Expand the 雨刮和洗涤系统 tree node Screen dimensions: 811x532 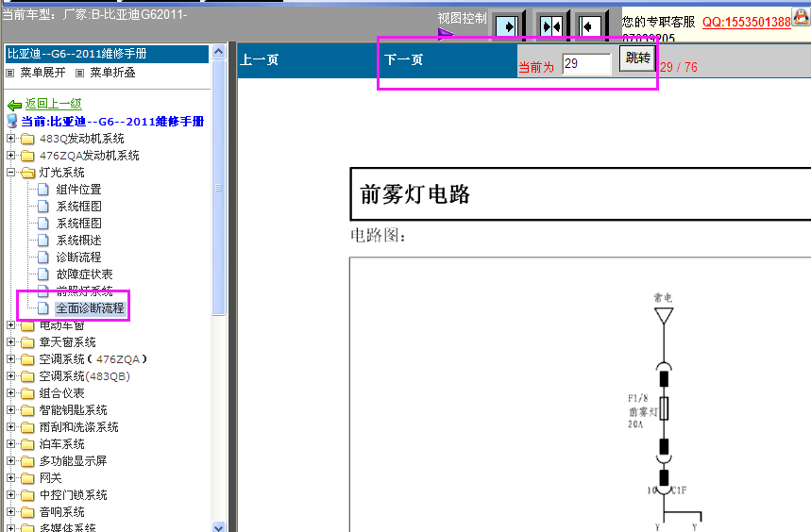[x=11, y=426]
